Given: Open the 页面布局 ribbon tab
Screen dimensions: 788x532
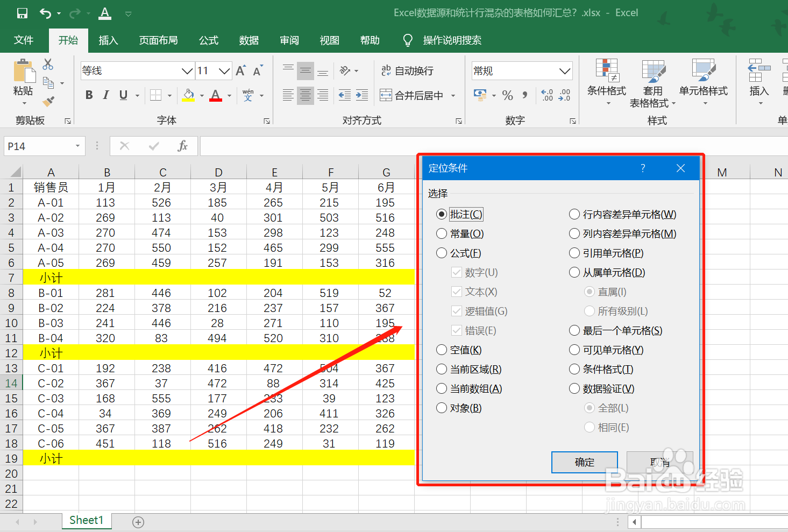Looking at the screenshot, I should 158,40.
